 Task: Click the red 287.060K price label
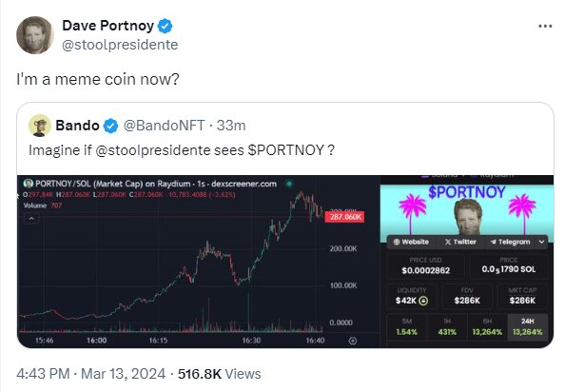coord(344,217)
